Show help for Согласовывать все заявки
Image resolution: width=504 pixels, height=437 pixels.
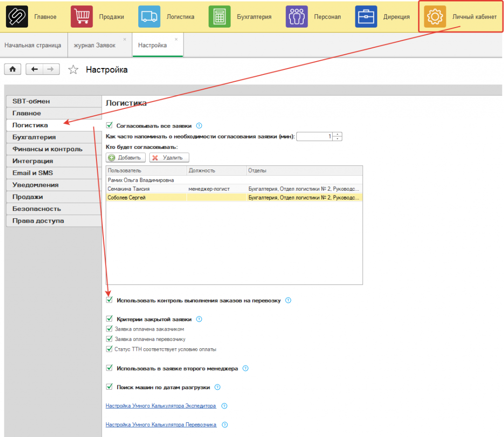199,126
